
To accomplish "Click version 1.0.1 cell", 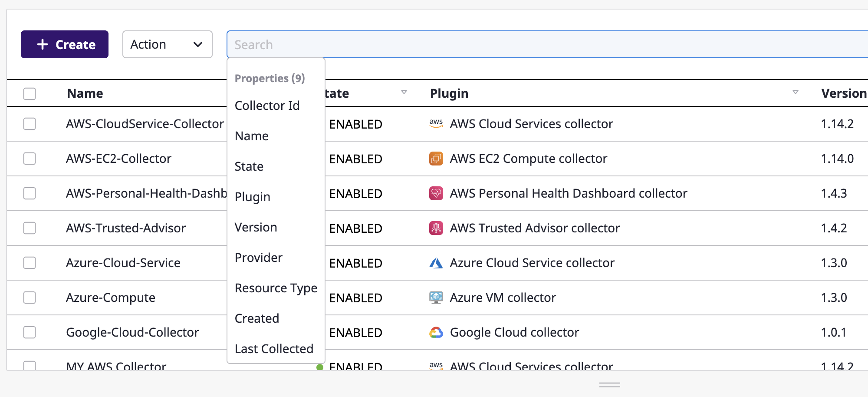I will (834, 332).
